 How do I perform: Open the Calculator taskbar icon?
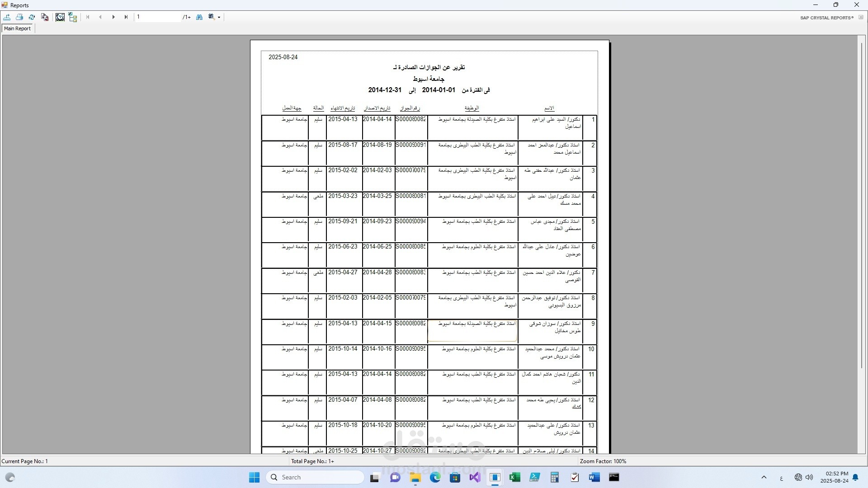click(555, 478)
